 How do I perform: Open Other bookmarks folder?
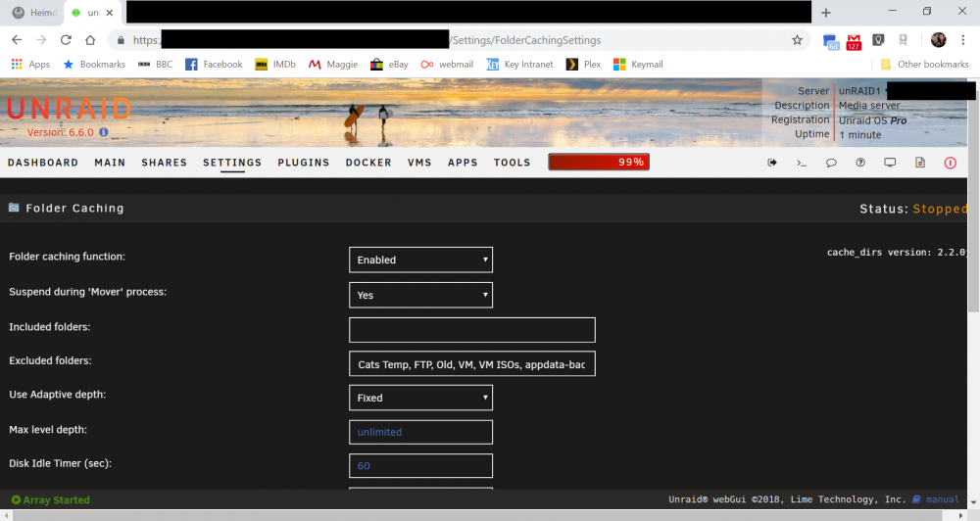tap(924, 65)
